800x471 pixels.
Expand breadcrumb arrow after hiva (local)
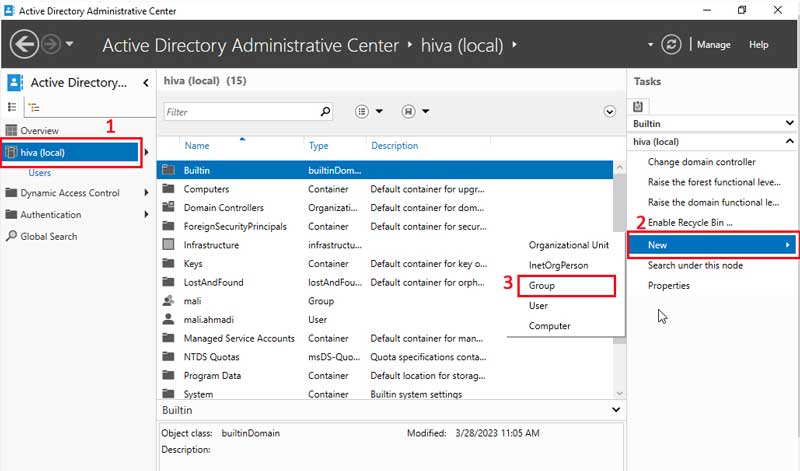(x=514, y=44)
